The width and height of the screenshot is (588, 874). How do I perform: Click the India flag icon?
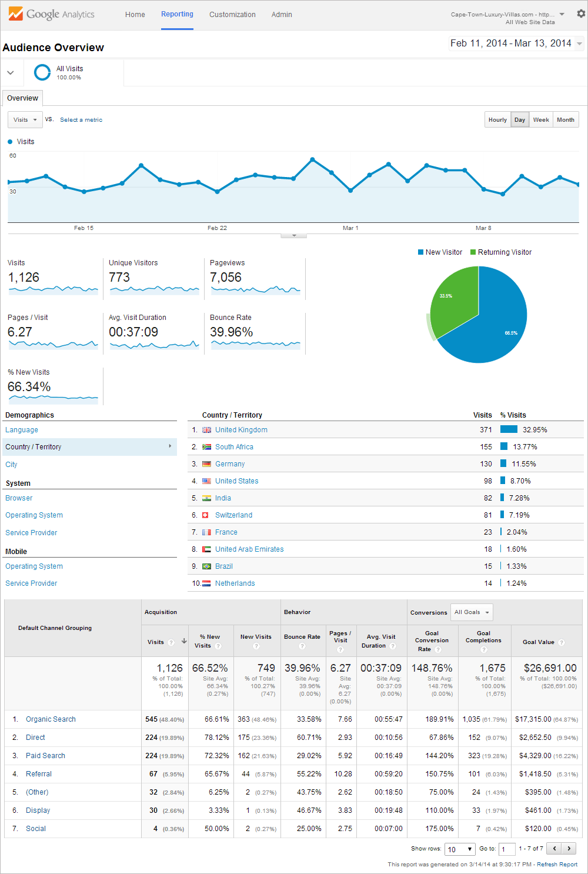coord(206,498)
